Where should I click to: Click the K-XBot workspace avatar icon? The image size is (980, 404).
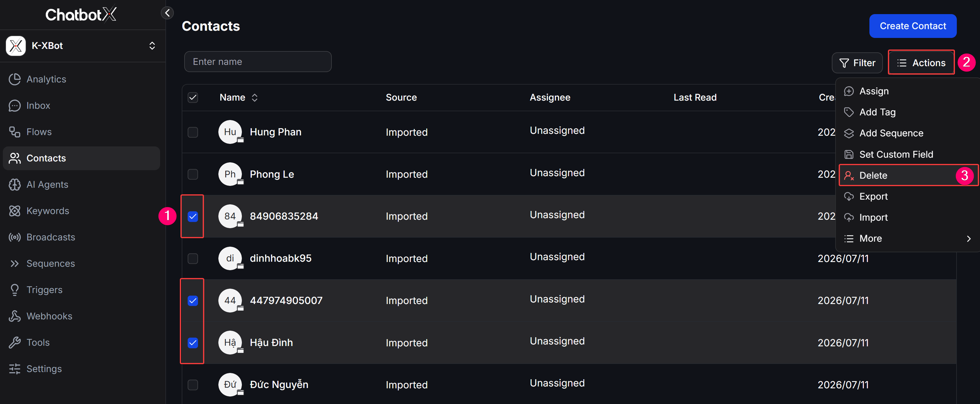(16, 46)
